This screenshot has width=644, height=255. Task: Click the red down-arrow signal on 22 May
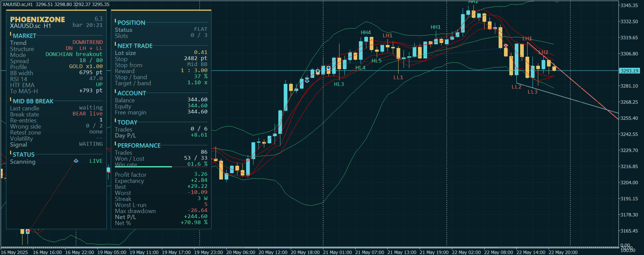coord(506,45)
